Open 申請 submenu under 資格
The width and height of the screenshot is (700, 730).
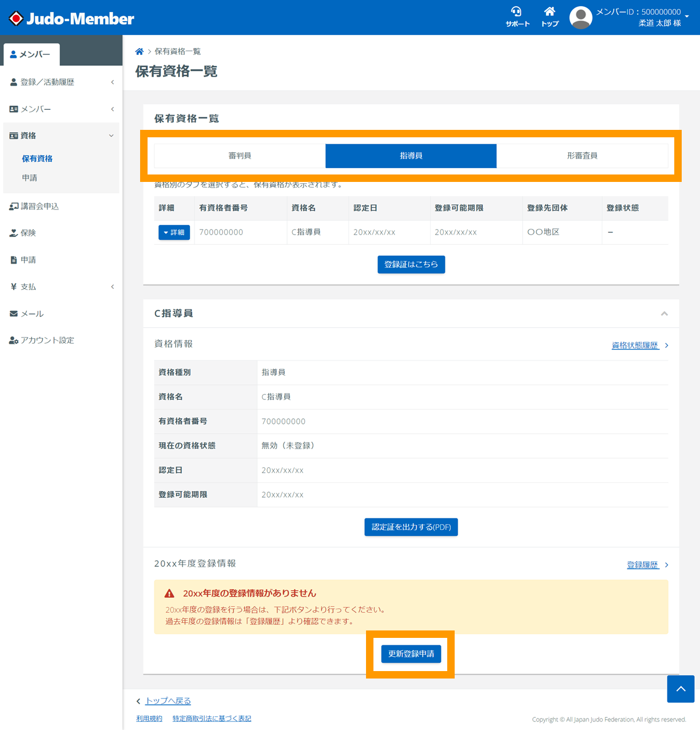pos(30,178)
